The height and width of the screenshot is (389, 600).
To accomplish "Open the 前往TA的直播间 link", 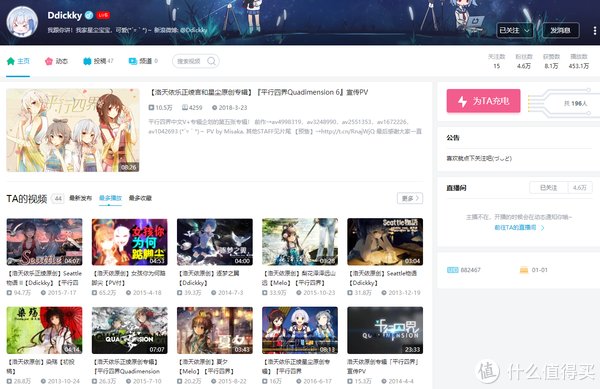I will click(519, 228).
